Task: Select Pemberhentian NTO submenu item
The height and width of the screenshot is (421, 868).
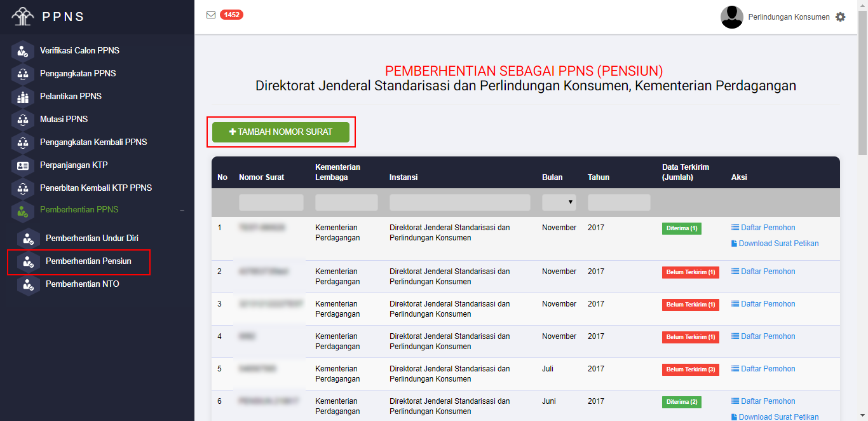Action: [x=82, y=284]
